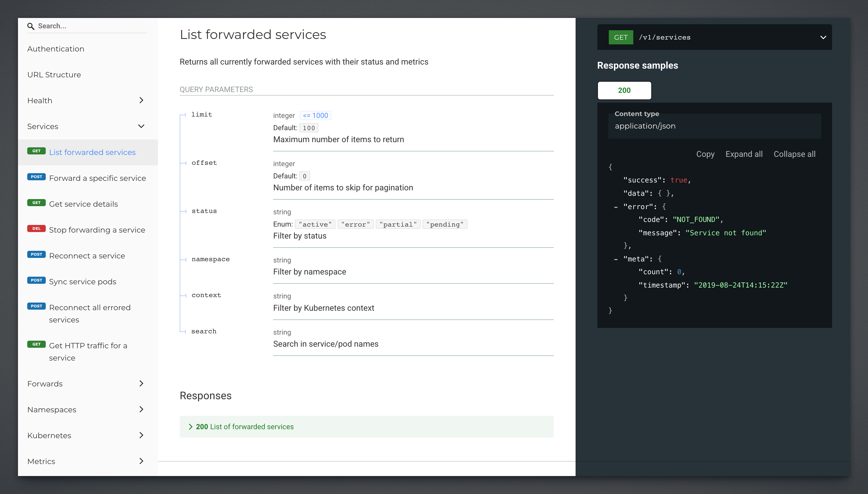This screenshot has width=868, height=494.
Task: Select the 200 response sample tab
Action: 624,90
